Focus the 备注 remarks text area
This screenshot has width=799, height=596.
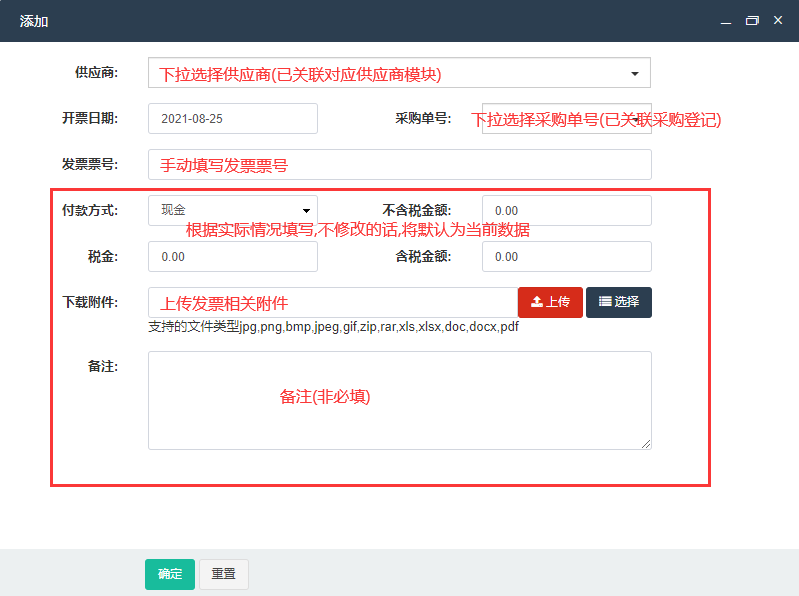click(400, 400)
